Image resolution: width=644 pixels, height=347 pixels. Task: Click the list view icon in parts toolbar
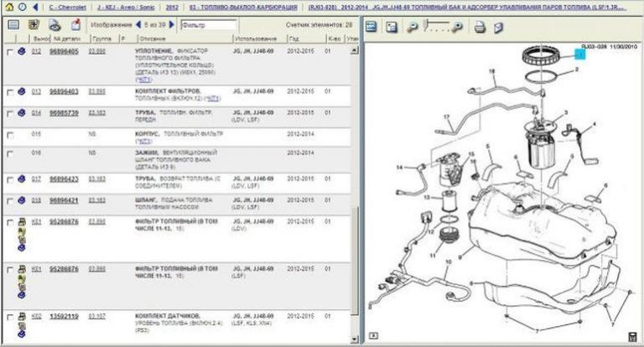13,25
